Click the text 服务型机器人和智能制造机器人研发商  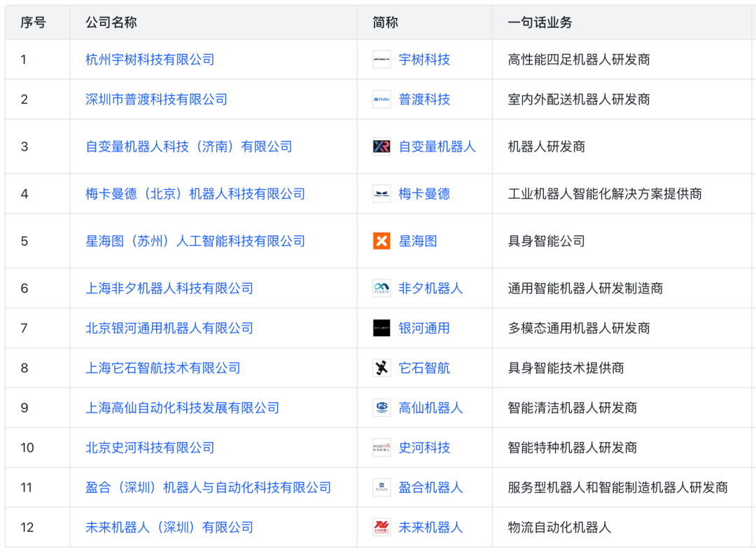point(618,487)
